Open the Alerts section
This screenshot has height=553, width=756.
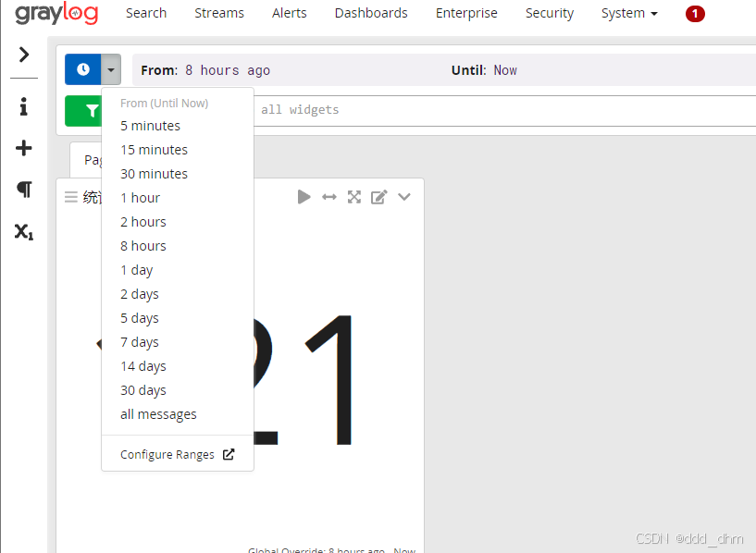290,13
